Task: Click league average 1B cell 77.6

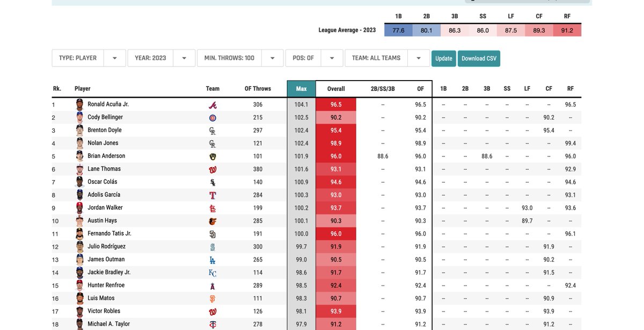Action: 399,31
